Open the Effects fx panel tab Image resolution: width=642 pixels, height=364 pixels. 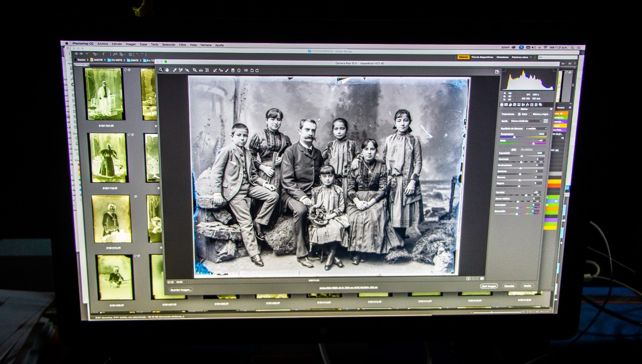(x=527, y=104)
